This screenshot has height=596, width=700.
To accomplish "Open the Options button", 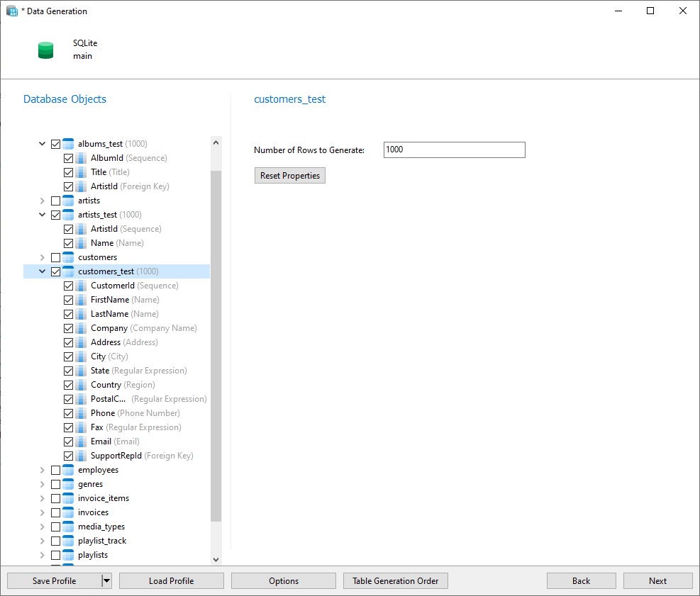I will [284, 581].
